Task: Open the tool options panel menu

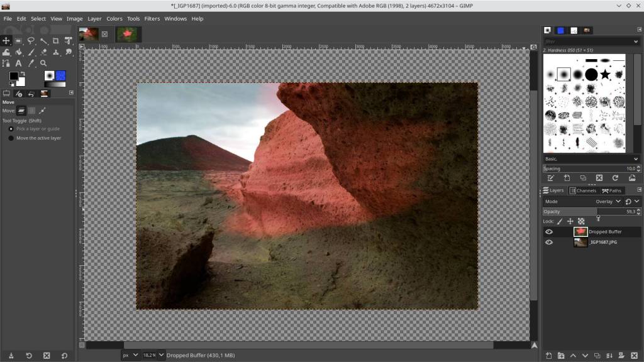Action: (x=71, y=93)
